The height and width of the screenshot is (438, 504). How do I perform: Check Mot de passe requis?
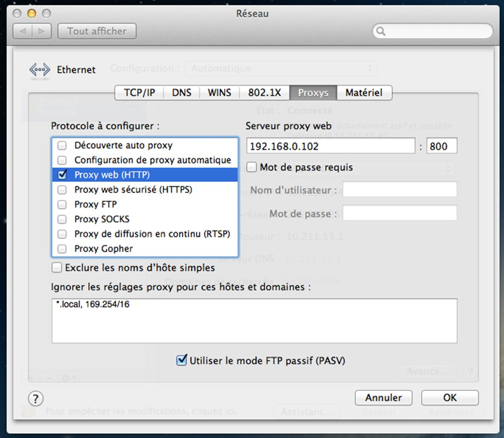pos(252,167)
